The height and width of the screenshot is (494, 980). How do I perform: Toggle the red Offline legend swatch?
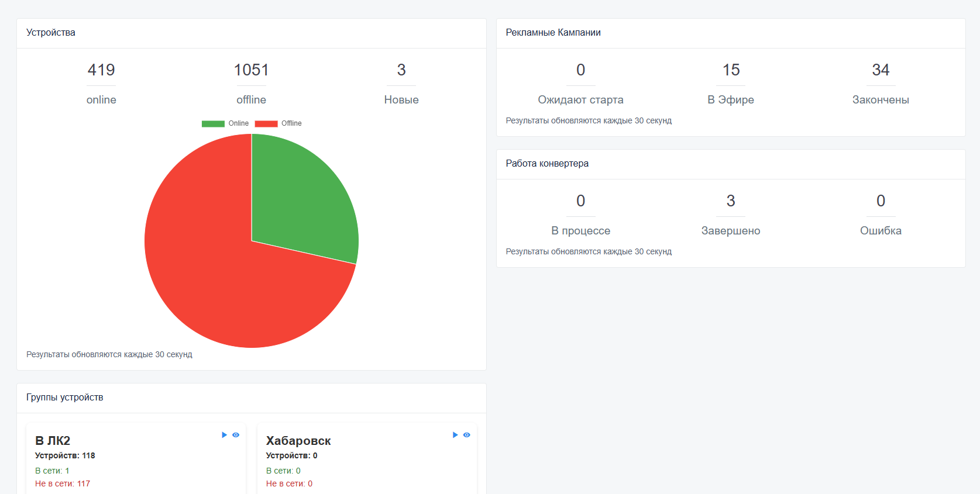[266, 123]
